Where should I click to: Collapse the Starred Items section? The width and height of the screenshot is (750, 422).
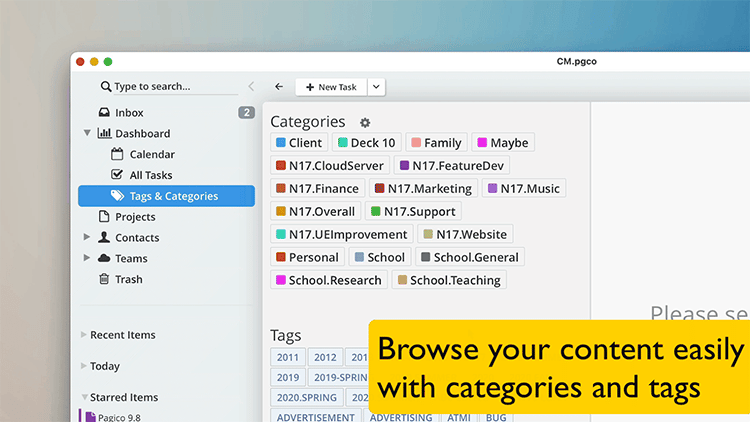84,397
